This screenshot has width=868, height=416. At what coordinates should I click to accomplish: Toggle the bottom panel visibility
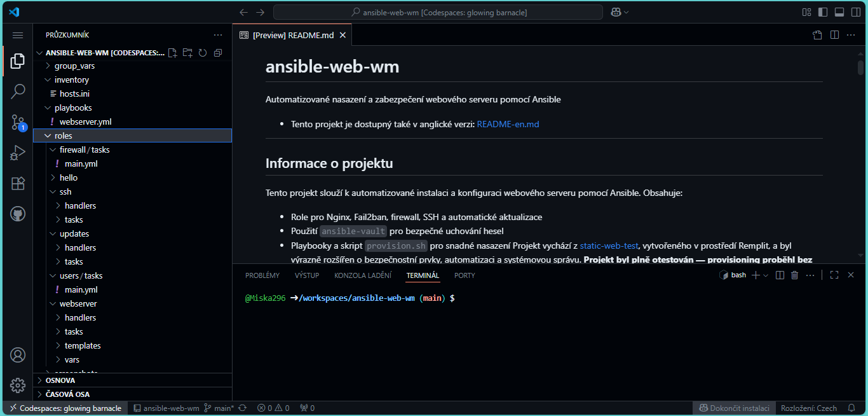click(x=839, y=12)
